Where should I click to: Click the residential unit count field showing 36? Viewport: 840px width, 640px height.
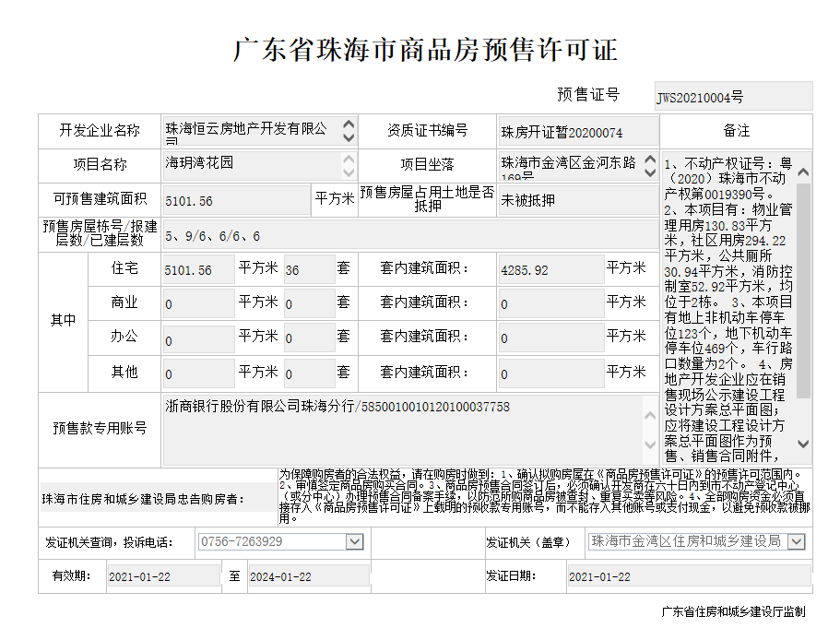point(309,270)
